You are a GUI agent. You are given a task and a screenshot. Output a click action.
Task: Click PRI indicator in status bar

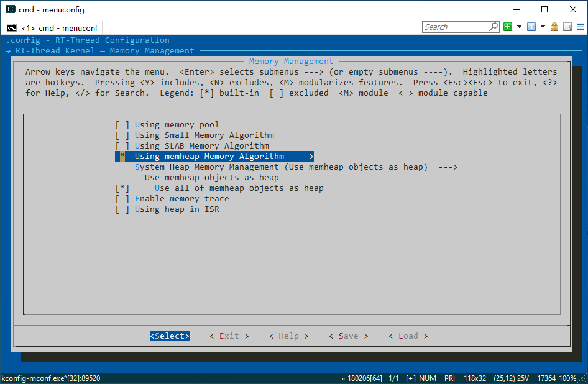(449, 378)
